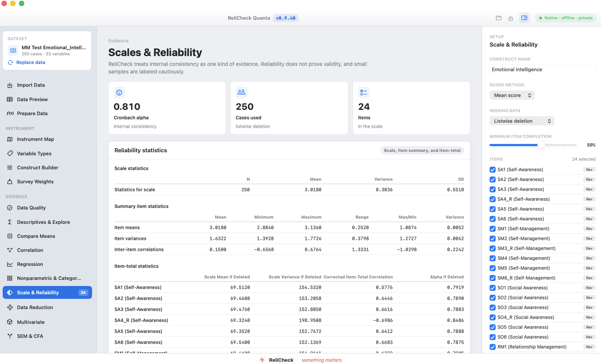The height and width of the screenshot is (364, 601).
Task: Click the Construct Name input field
Action: click(542, 69)
